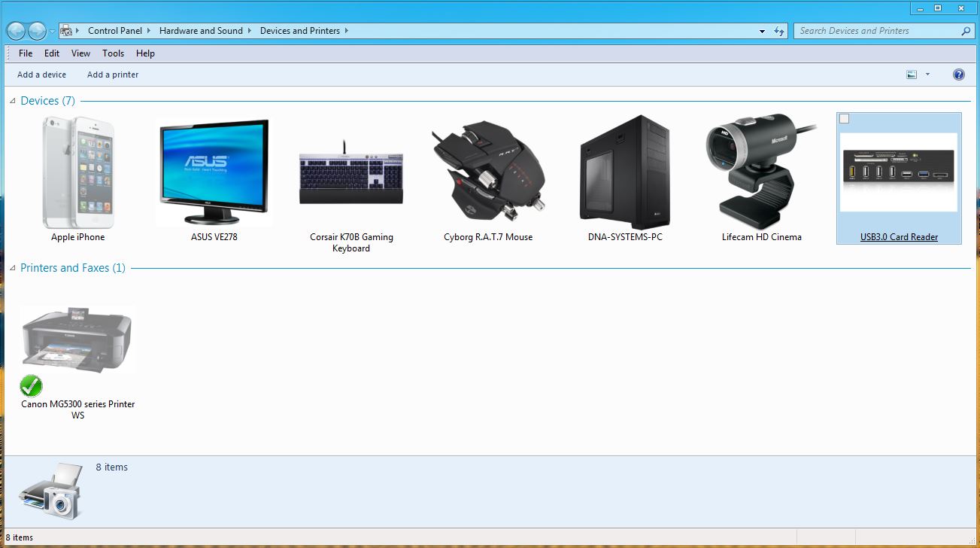Check the USB3.0 Card Reader selection checkbox
This screenshot has height=548, width=980.
843,118
